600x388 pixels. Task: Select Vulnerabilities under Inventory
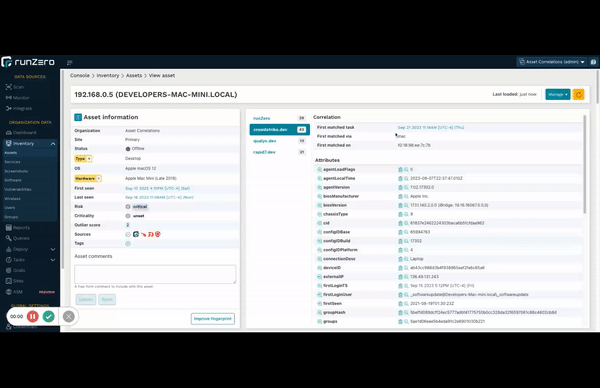coord(18,189)
